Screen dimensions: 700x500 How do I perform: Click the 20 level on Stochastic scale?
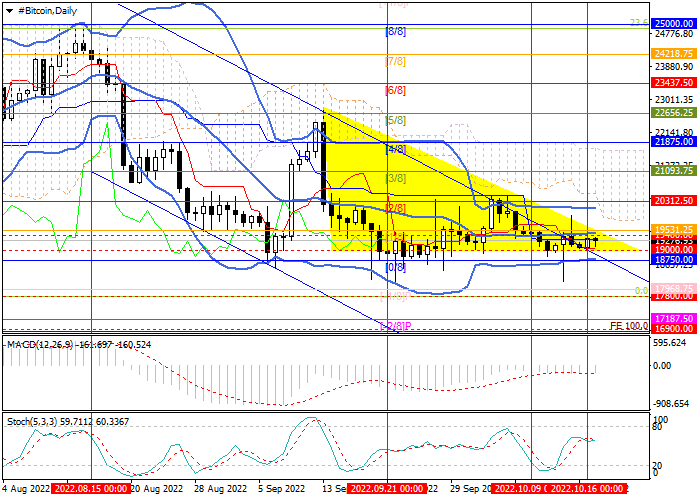657,466
